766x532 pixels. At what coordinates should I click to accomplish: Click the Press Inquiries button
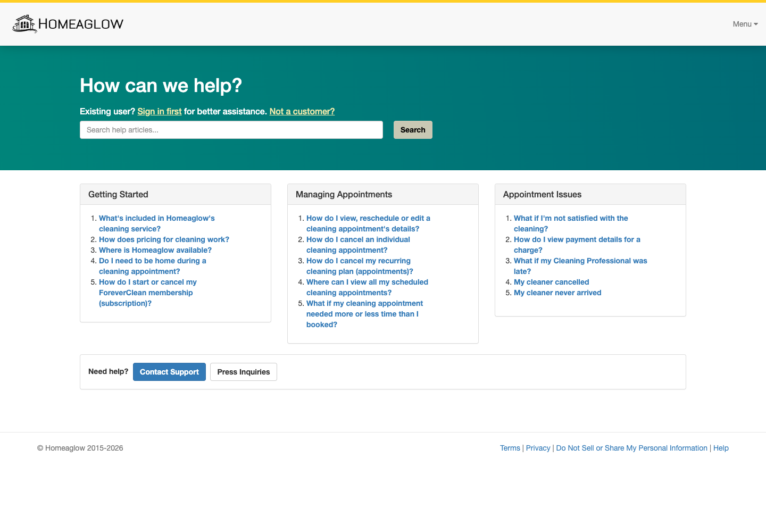click(x=244, y=372)
